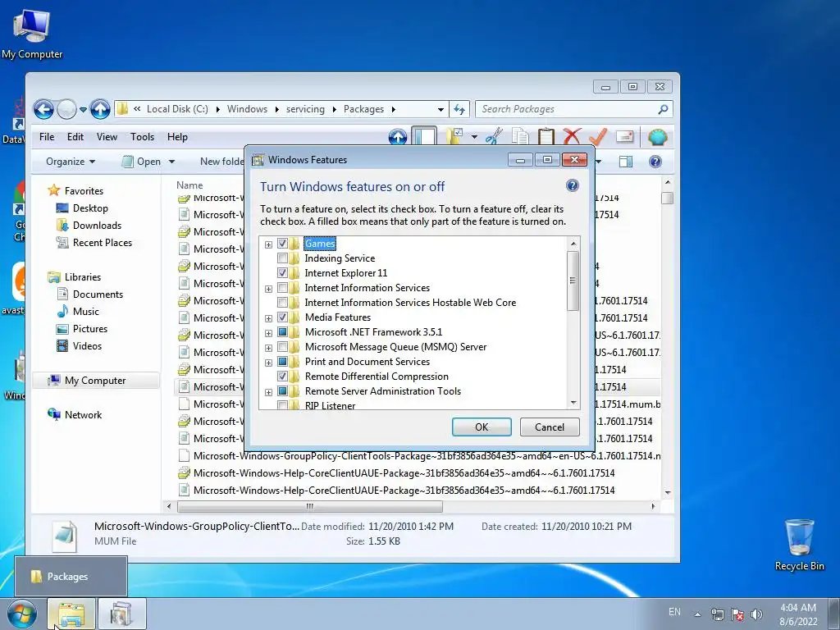Click the envelope Email icon in toolbar
The image size is (840, 630).
point(624,137)
